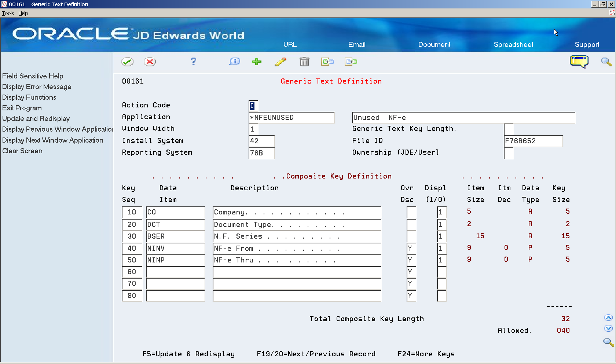Select Display Pervious Window Application
The height and width of the screenshot is (364, 616).
tap(57, 129)
